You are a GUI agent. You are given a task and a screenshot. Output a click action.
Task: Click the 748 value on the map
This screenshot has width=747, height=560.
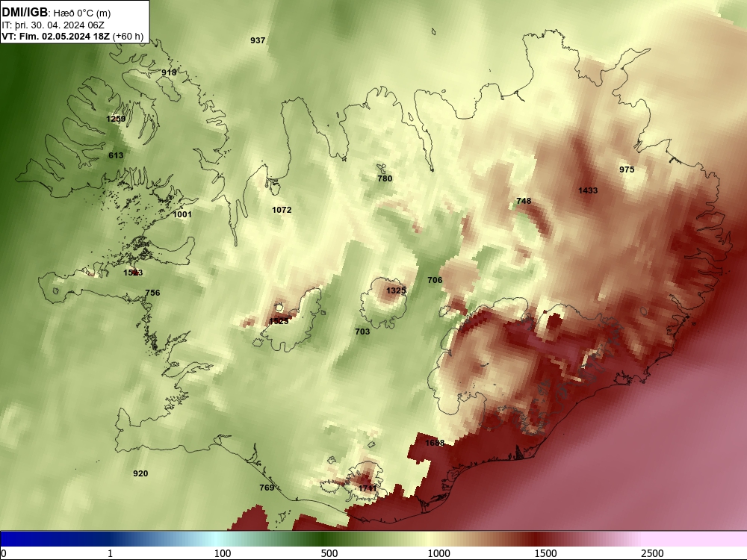(524, 201)
